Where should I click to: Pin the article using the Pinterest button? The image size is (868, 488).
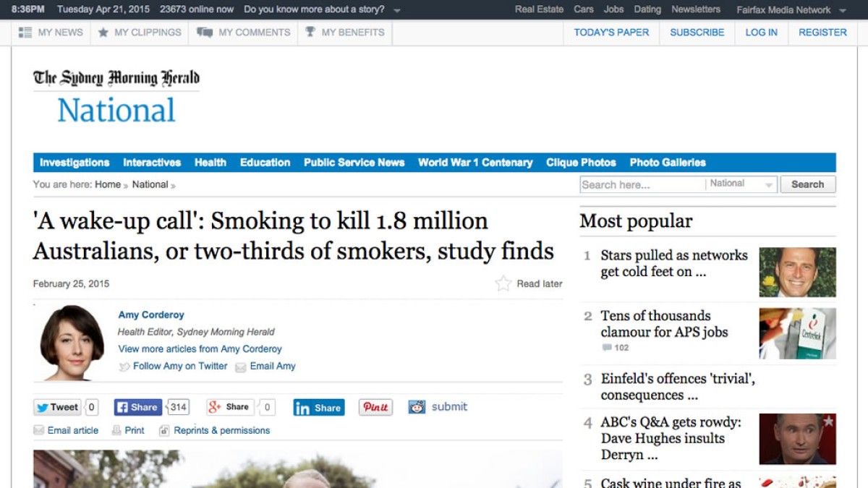(x=375, y=407)
